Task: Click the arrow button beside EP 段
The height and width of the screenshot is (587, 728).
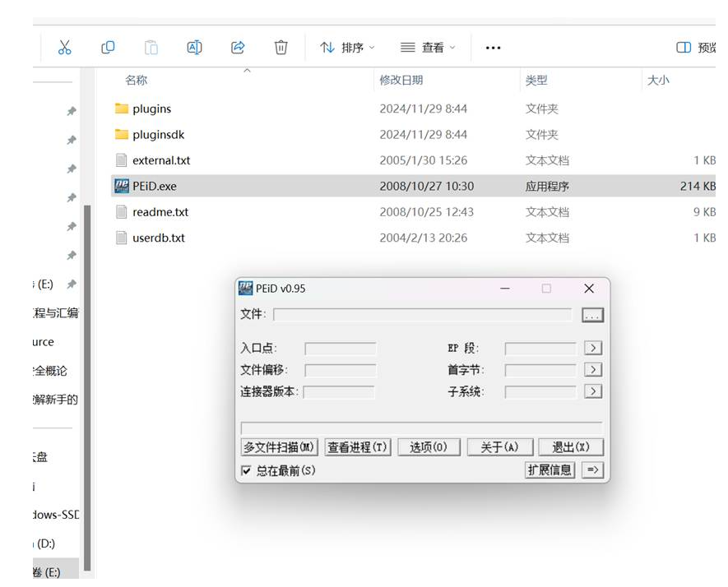Action: click(593, 348)
